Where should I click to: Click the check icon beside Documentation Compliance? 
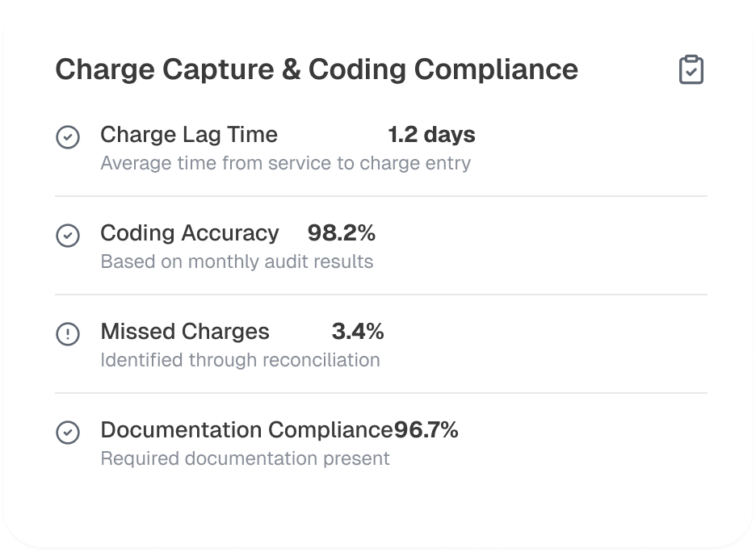68,433
